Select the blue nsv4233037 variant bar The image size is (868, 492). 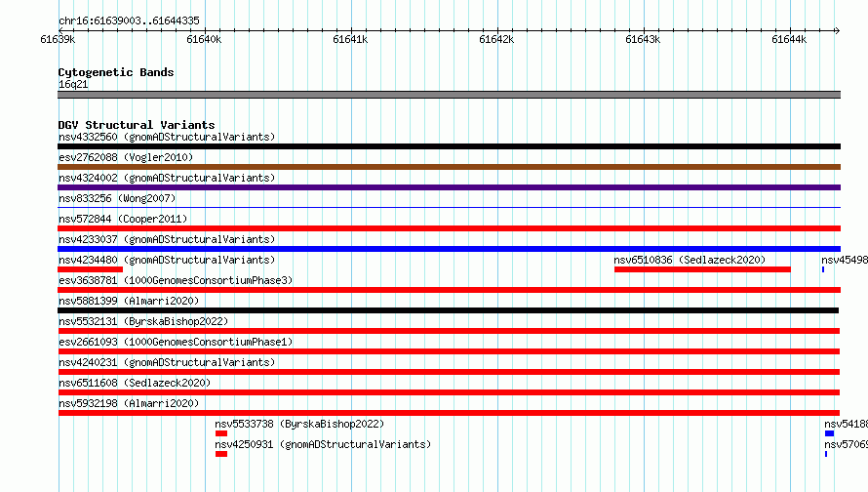point(449,249)
